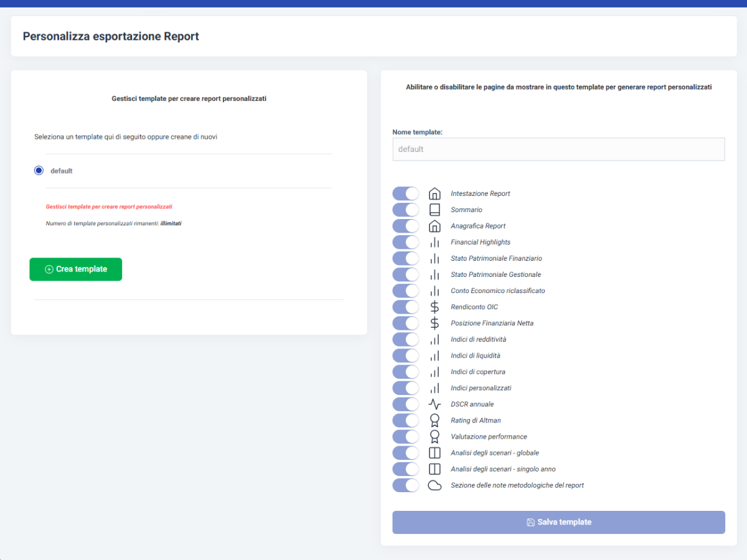Click the DSCR annuale label

pyautogui.click(x=472, y=404)
